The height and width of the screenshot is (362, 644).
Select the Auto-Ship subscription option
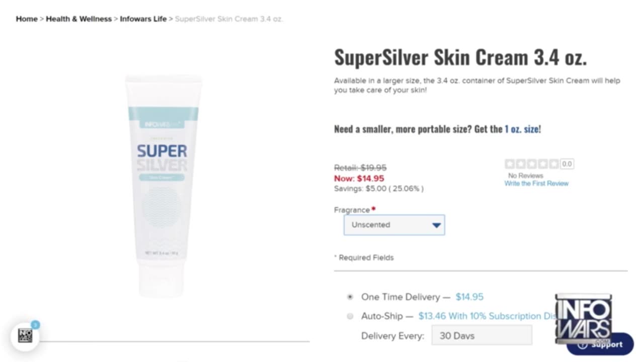coord(350,316)
